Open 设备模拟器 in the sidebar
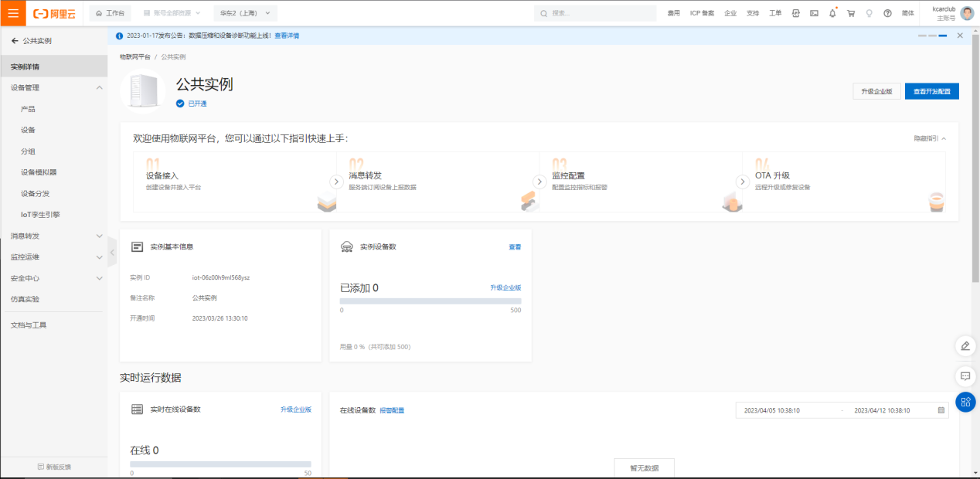The width and height of the screenshot is (980, 479). click(x=39, y=172)
